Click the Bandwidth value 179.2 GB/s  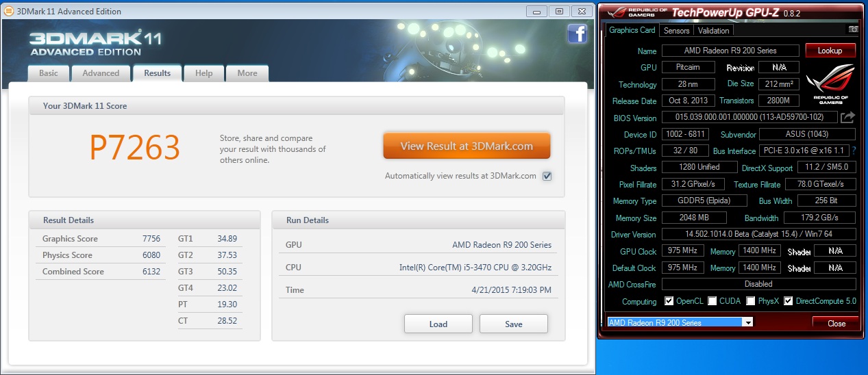point(821,218)
